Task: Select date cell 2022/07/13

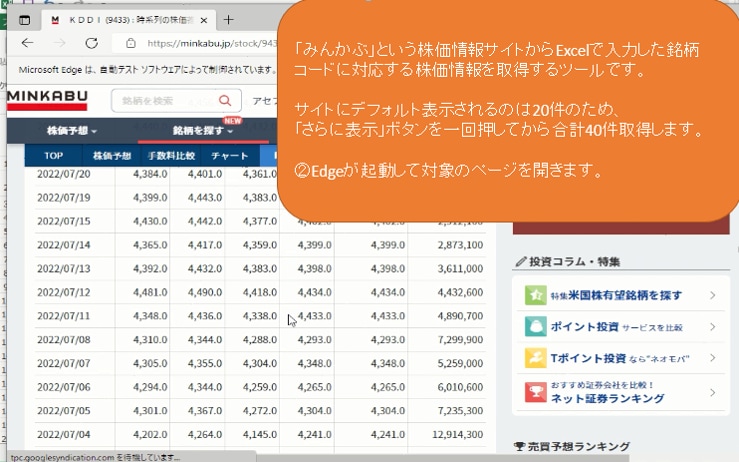Action: tap(64, 269)
